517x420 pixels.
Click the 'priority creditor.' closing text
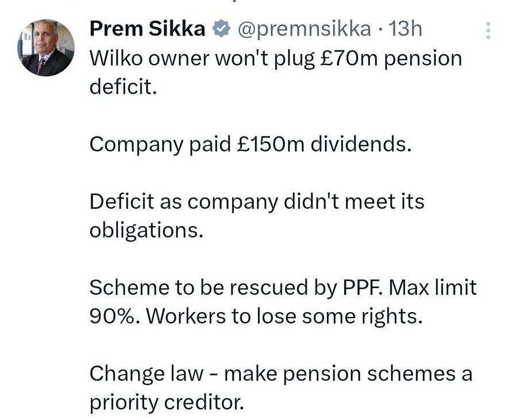point(167,403)
